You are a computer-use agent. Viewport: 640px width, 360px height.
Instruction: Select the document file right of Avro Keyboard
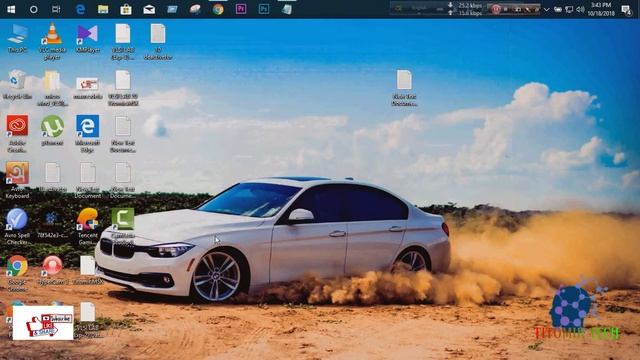(52, 177)
